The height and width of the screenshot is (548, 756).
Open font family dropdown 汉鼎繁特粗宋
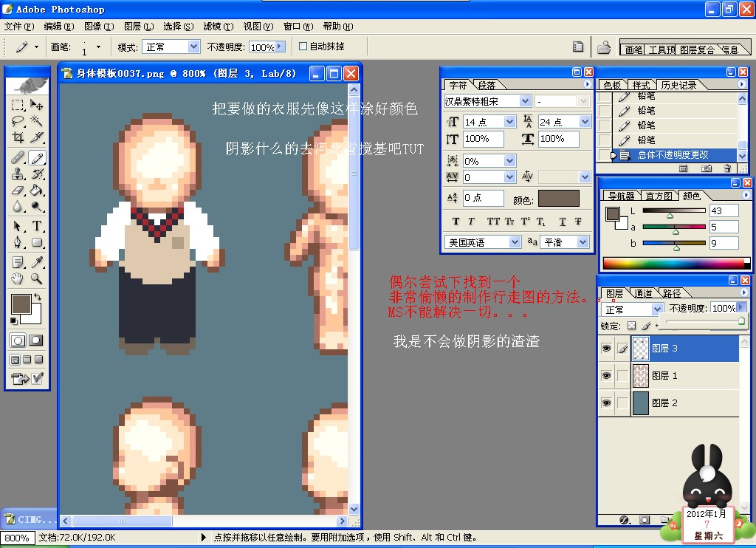525,101
